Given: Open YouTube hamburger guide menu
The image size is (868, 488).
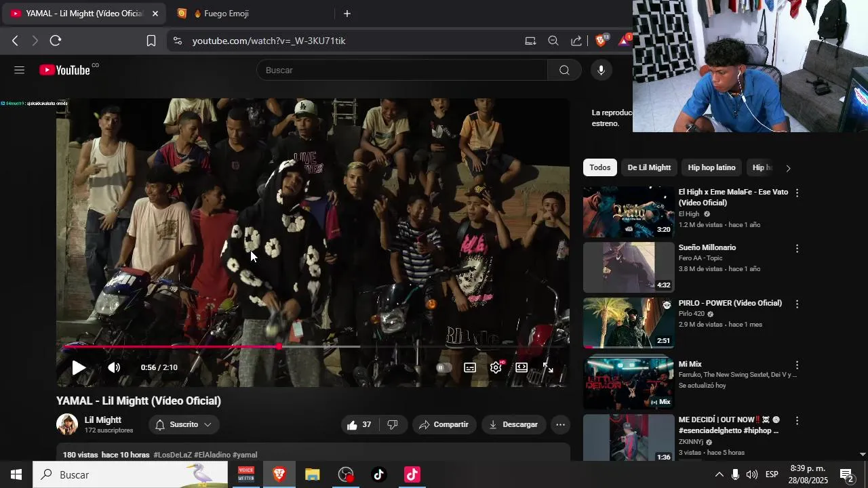Looking at the screenshot, I should pyautogui.click(x=19, y=70).
